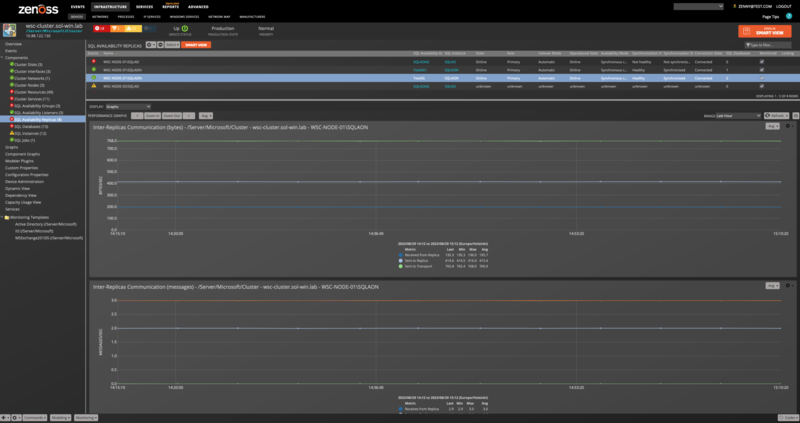
Task: Click the pop-out graphs icon beside Refresh
Action: click(x=795, y=116)
